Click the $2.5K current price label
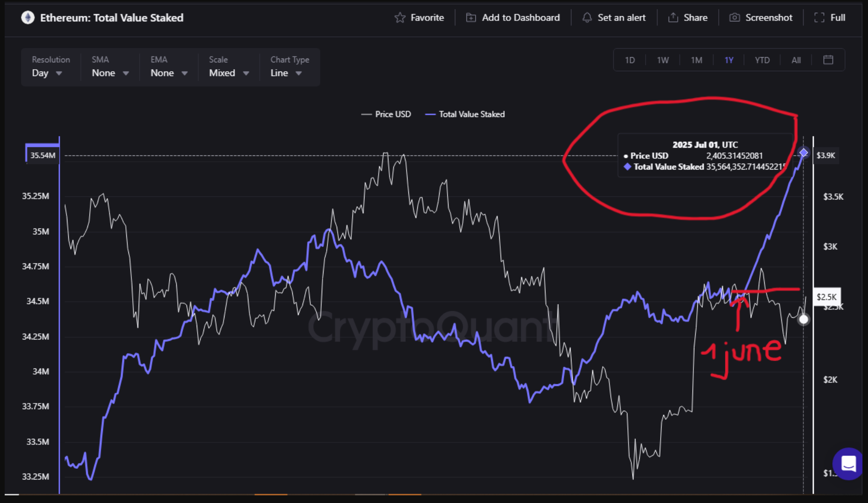This screenshot has height=503, width=868. coord(827,297)
